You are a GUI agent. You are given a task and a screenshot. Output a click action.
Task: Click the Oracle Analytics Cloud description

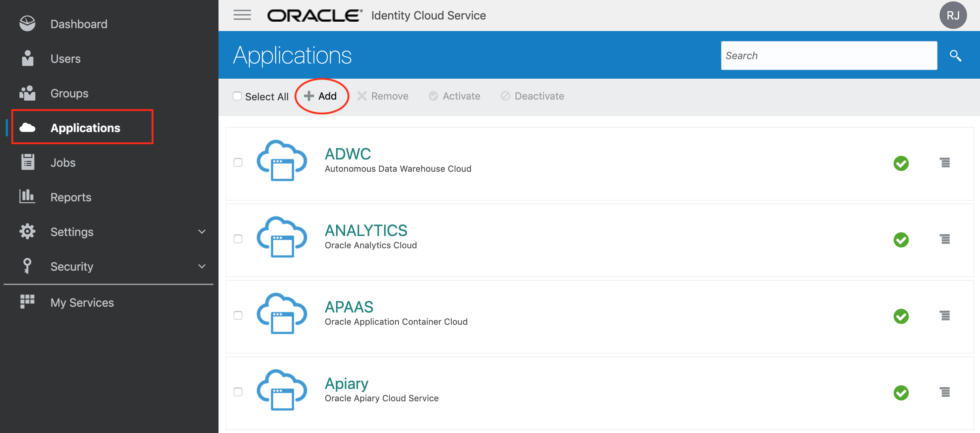(371, 245)
